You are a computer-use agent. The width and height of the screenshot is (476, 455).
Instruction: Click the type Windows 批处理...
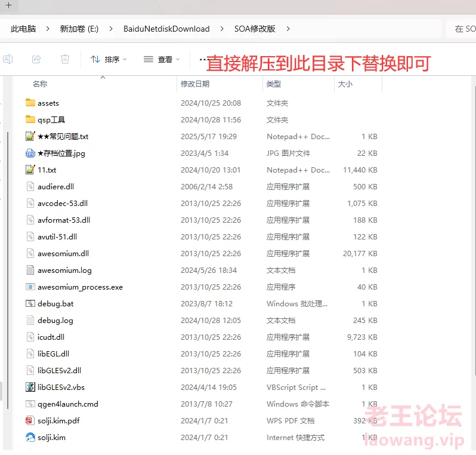point(297,304)
